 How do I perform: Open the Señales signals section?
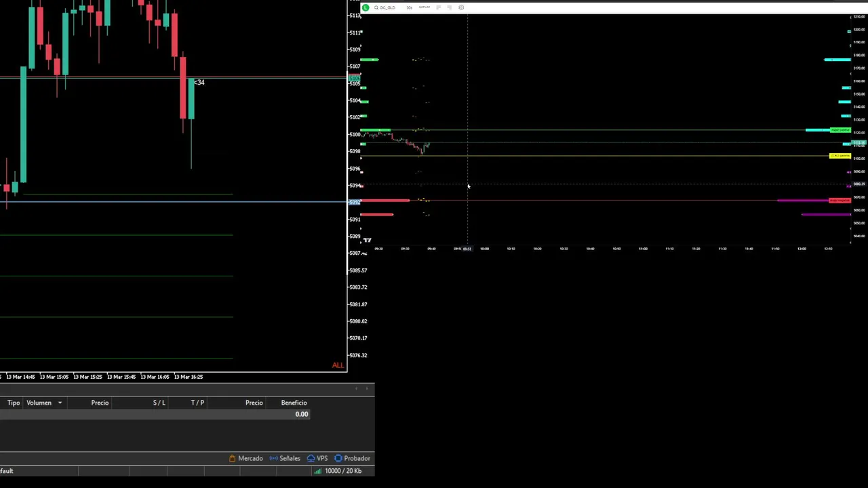click(285, 459)
